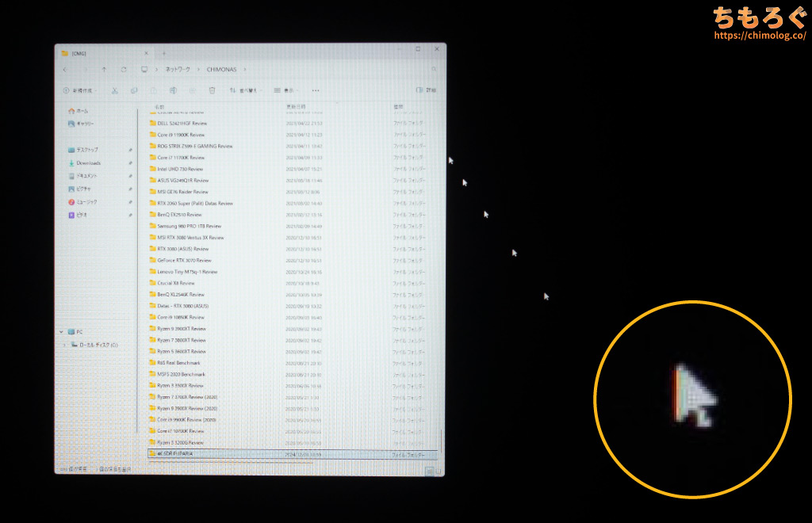
Task: Click CHIMONAS in the address breadcrumb
Action: pyautogui.click(x=220, y=70)
